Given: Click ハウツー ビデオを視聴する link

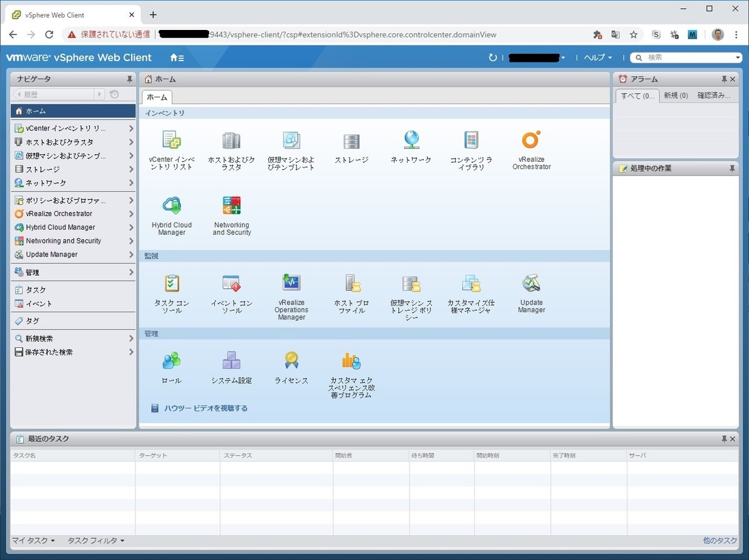Looking at the screenshot, I should 206,408.
